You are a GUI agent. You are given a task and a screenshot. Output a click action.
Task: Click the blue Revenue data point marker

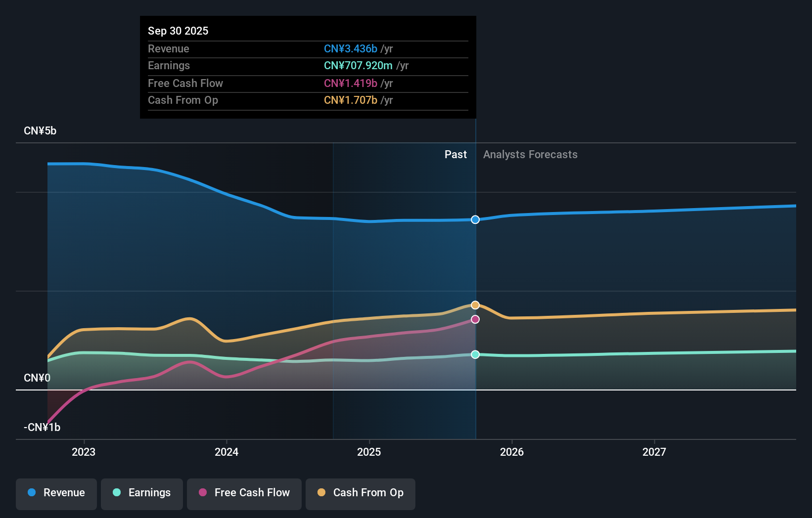click(475, 219)
